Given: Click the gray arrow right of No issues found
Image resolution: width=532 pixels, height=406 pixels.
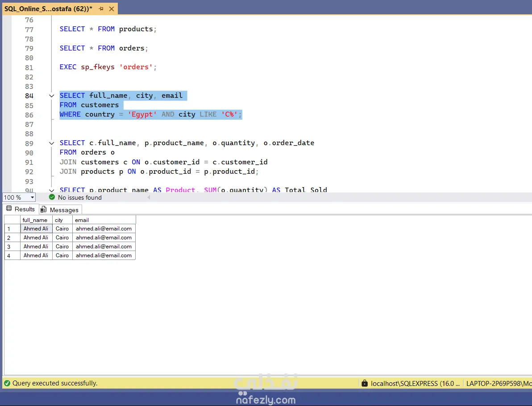Looking at the screenshot, I should tap(148, 197).
